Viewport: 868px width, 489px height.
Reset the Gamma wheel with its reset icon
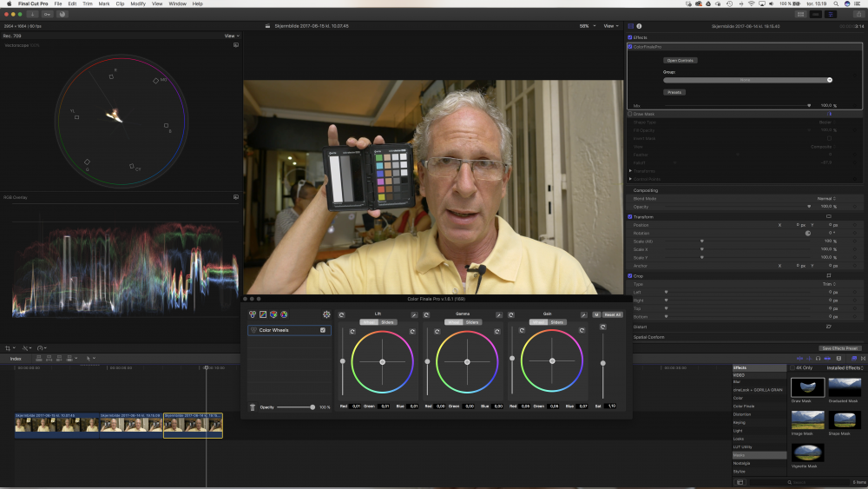click(x=425, y=314)
